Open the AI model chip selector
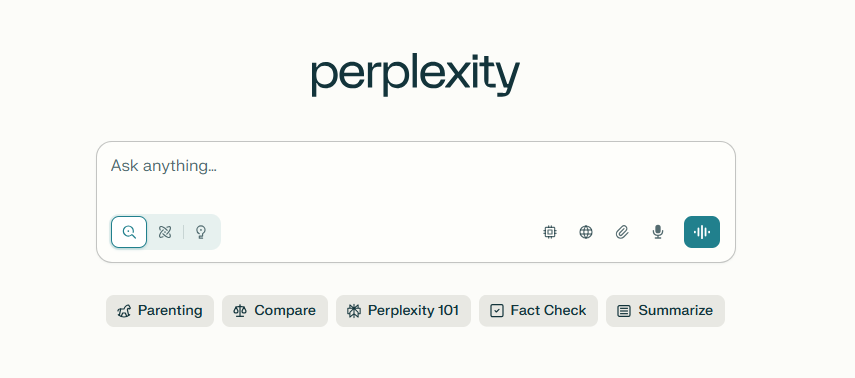Screen dimensions: 855x378 click(550, 232)
